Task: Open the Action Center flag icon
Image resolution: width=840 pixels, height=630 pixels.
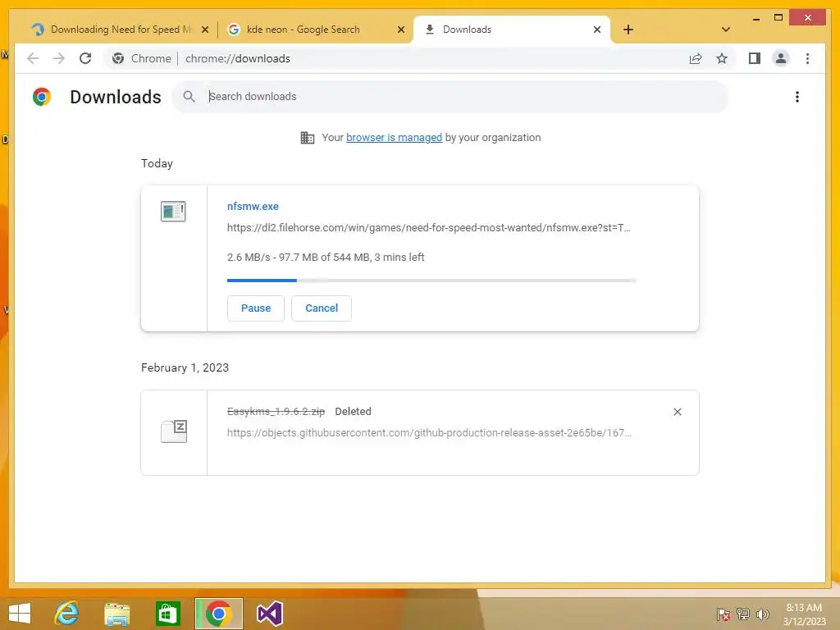Action: 723,614
